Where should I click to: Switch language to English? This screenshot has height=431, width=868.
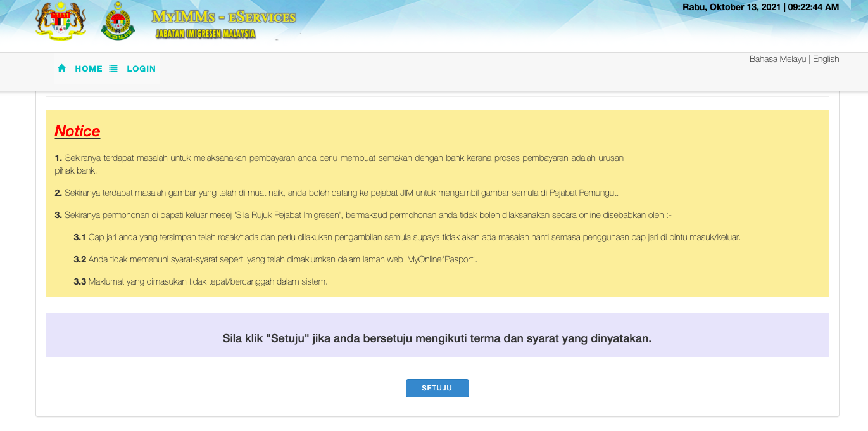click(x=826, y=58)
